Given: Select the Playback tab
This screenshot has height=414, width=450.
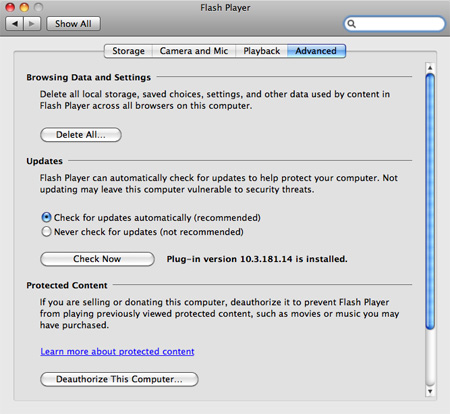Looking at the screenshot, I should (x=262, y=51).
